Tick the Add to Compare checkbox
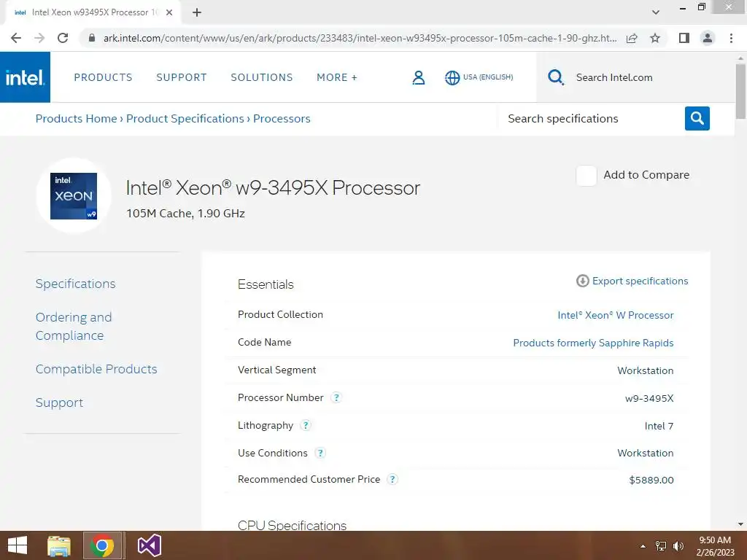This screenshot has height=560, width=747. tap(586, 176)
